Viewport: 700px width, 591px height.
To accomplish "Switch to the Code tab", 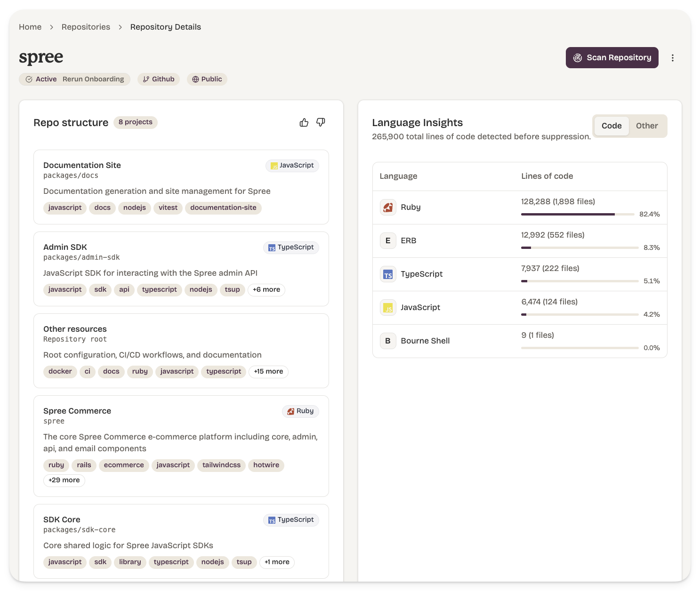I will 611,126.
